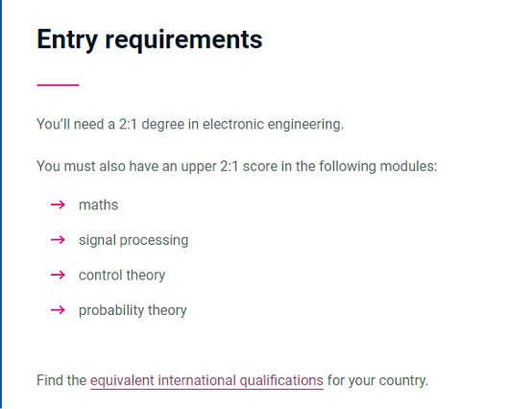Click the probability theory list entry
The image size is (532, 409).
tap(133, 311)
